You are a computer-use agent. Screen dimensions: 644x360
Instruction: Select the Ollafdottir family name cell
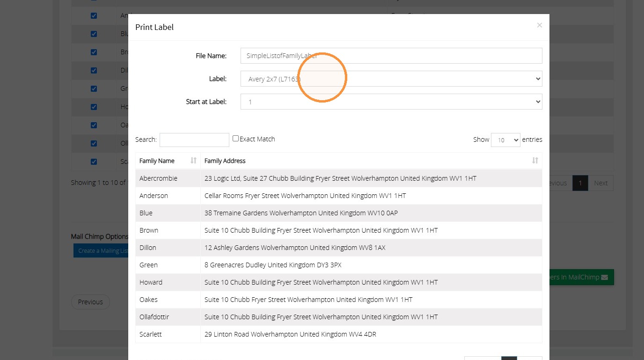click(168, 317)
